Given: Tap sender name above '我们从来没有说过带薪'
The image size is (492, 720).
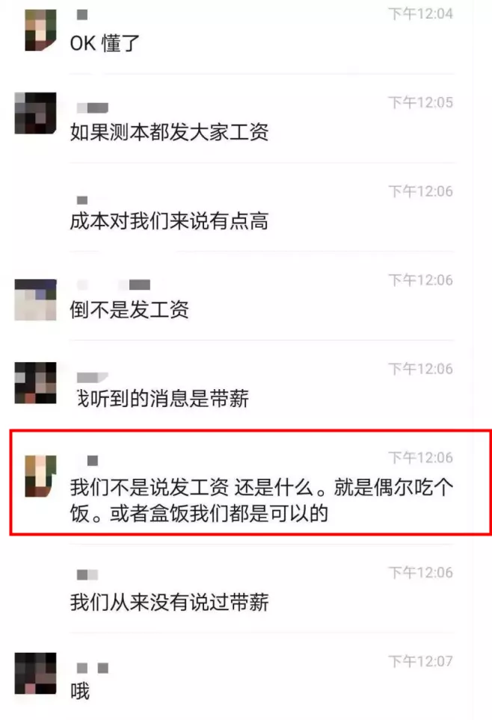Looking at the screenshot, I should click(87, 574).
